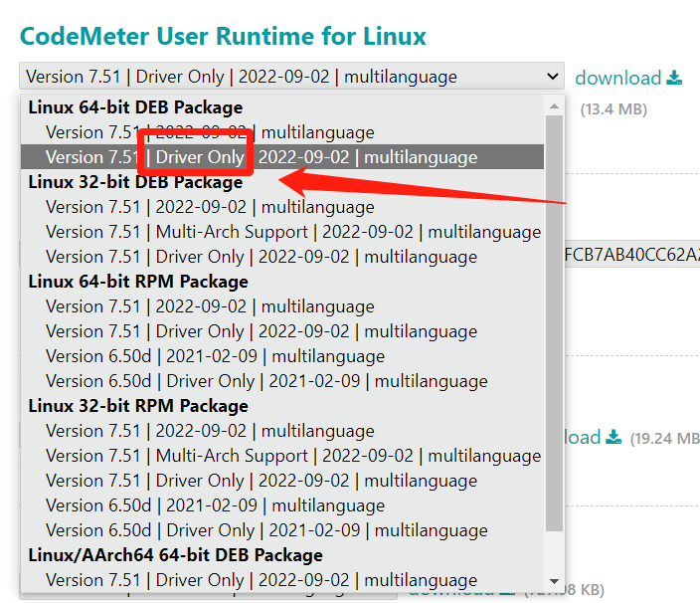Click the download icon beside the 19.24 MB size
Viewport: 700px width, 603px height.
point(614,437)
